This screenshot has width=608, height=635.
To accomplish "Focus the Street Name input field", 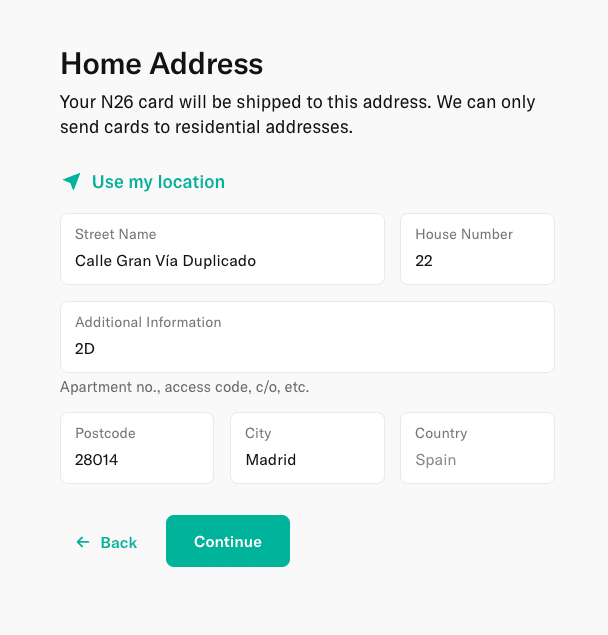I will click(x=222, y=249).
